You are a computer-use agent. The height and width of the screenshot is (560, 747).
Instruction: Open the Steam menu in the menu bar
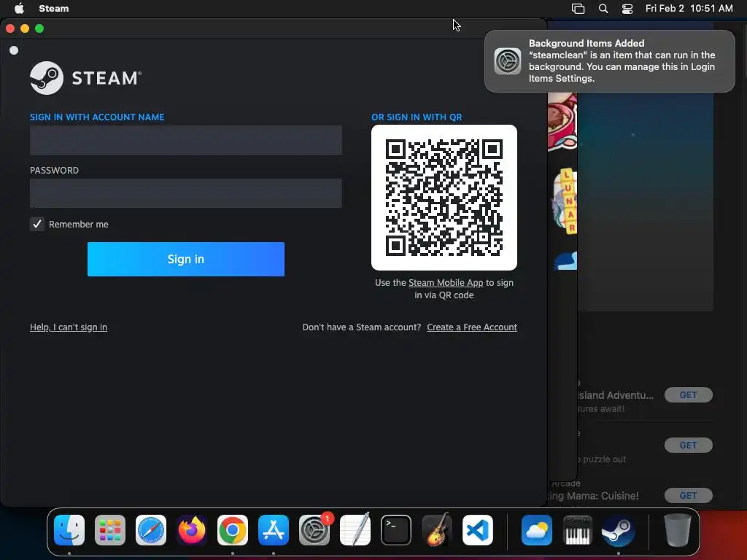pyautogui.click(x=54, y=9)
